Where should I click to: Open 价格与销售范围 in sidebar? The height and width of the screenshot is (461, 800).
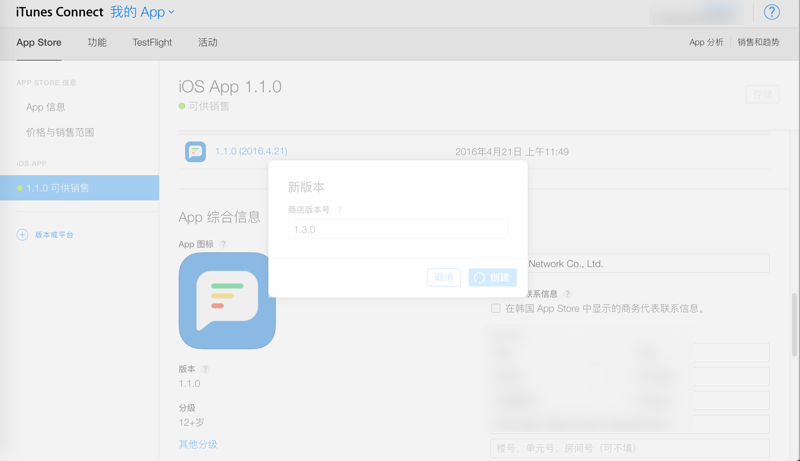(x=60, y=133)
